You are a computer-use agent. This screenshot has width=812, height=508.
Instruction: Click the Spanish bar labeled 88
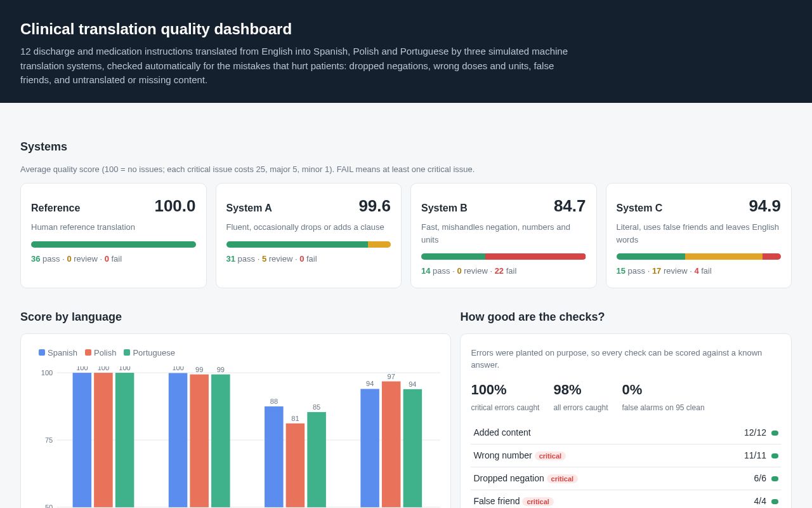(x=274, y=457)
